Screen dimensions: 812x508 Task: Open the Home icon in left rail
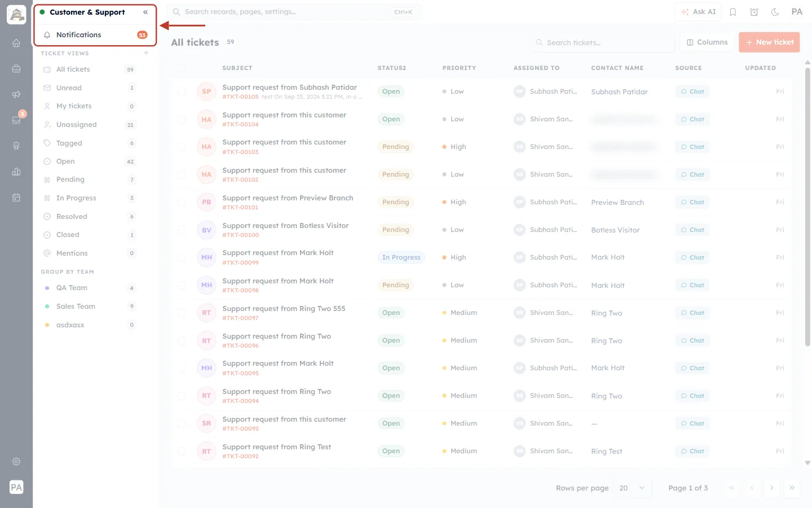[x=16, y=43]
